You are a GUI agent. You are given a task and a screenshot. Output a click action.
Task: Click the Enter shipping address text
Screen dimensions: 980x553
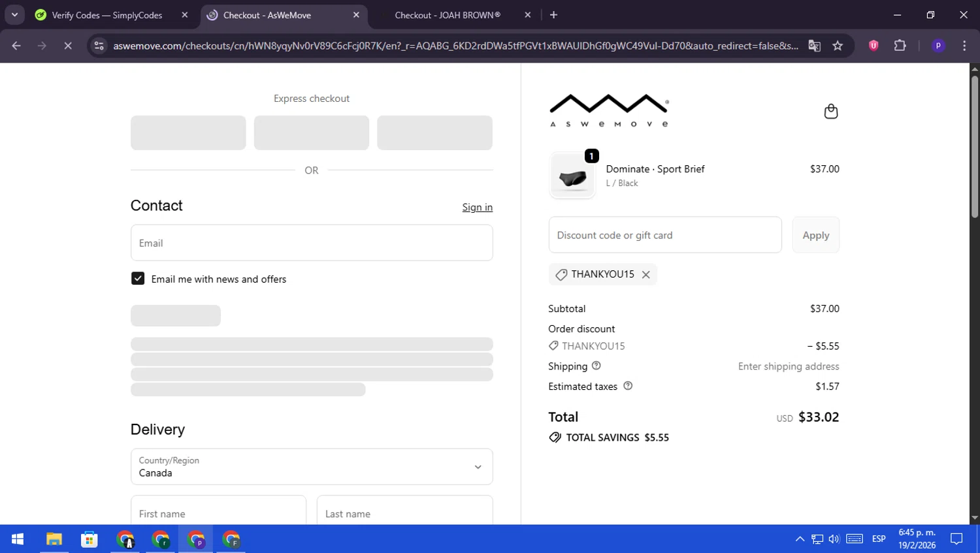pos(789,366)
